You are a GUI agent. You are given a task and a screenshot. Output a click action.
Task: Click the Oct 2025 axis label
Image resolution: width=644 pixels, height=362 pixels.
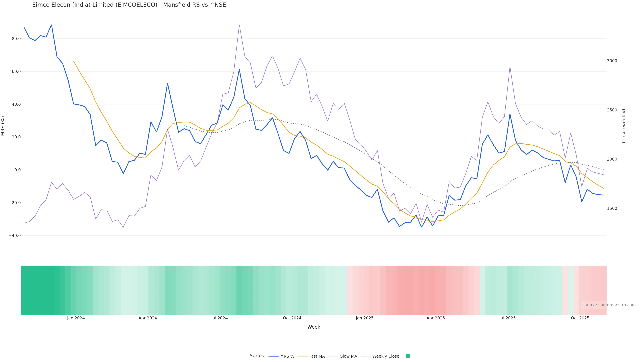[x=580, y=318]
